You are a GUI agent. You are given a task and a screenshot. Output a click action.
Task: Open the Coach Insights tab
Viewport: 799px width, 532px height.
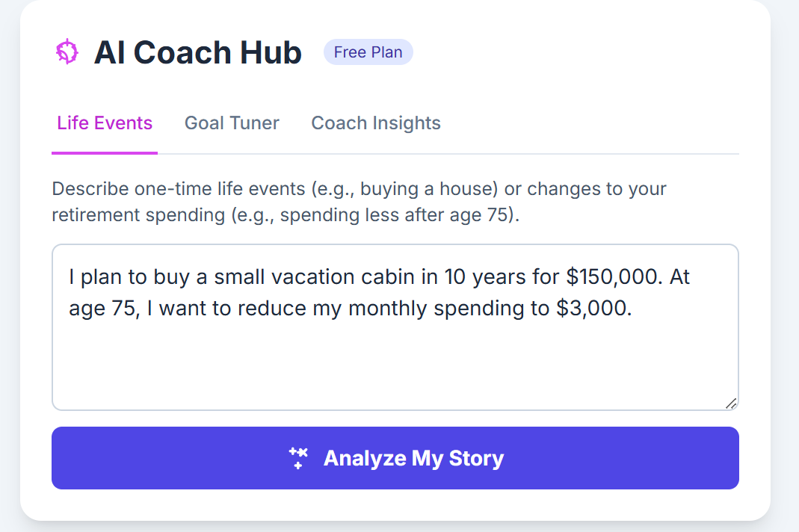(375, 123)
